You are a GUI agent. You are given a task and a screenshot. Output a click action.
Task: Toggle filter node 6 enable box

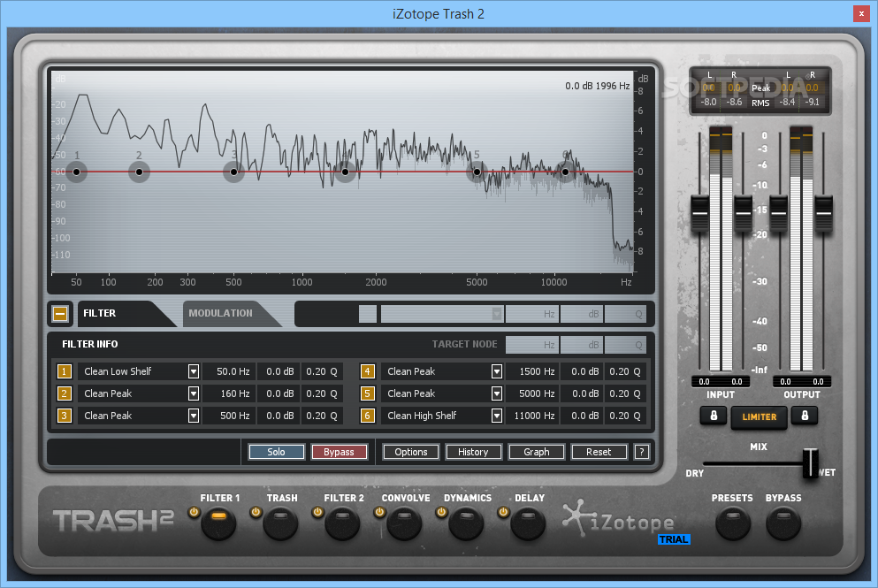(367, 416)
